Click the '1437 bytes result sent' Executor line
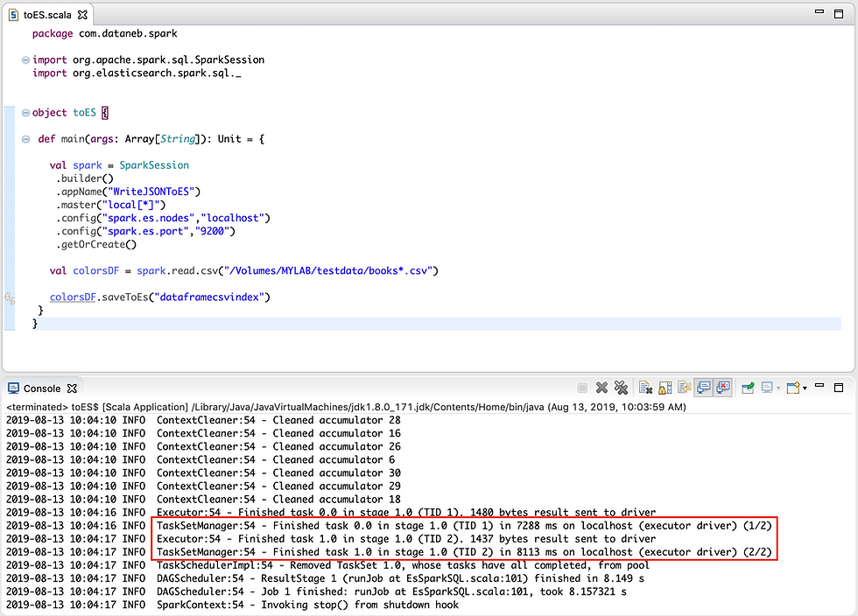This screenshot has width=858, height=616. pyautogui.click(x=331, y=539)
